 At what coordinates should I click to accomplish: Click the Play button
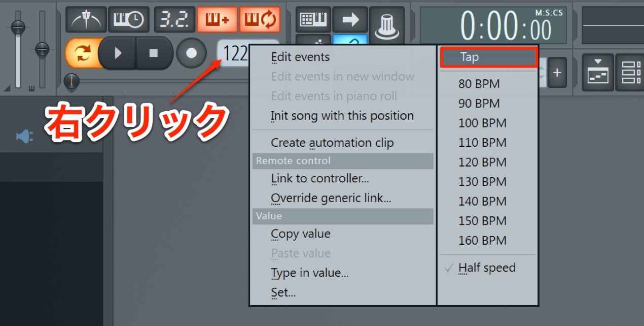[118, 53]
